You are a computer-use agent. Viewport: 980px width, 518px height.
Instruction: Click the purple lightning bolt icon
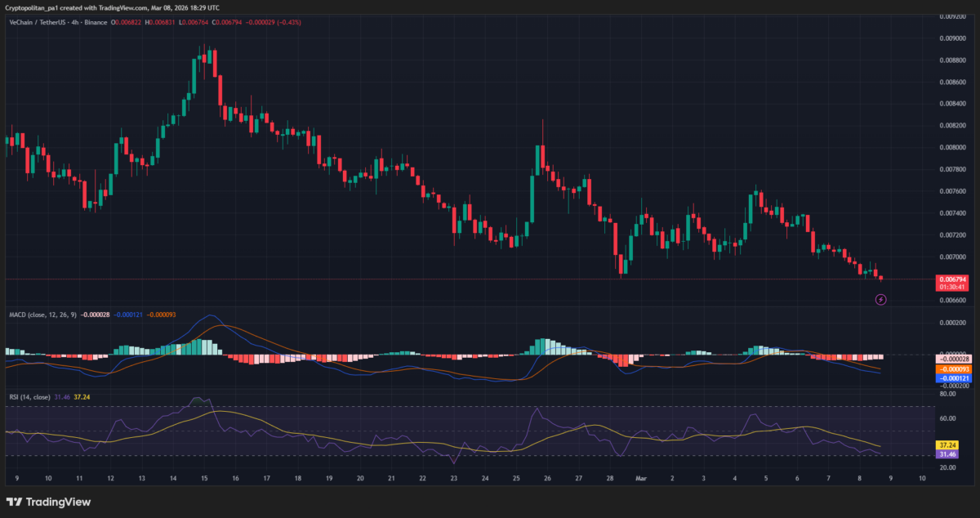tap(880, 300)
